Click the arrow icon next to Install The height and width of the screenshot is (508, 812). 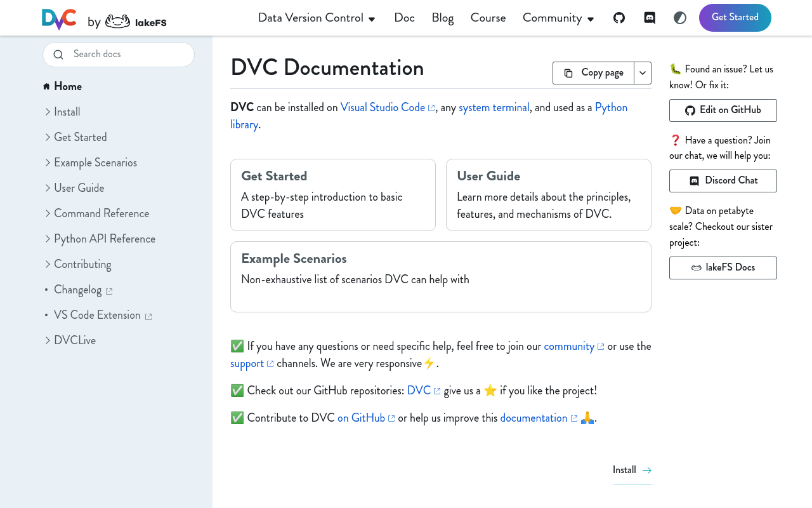coord(647,471)
